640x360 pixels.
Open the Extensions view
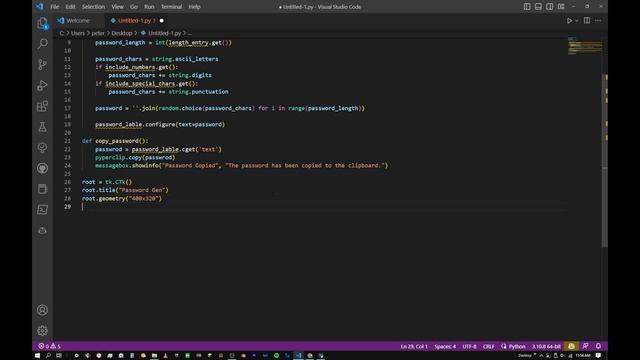42,106
